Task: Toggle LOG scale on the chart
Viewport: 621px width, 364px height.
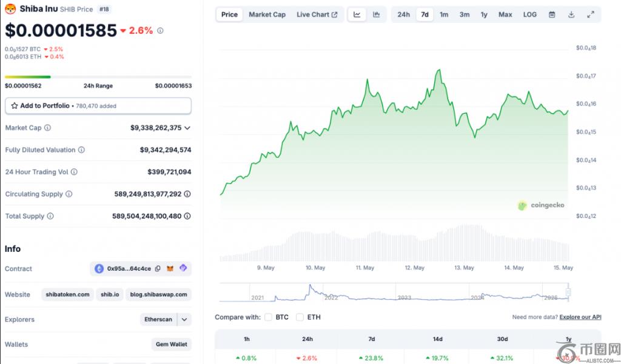Action: (x=529, y=15)
